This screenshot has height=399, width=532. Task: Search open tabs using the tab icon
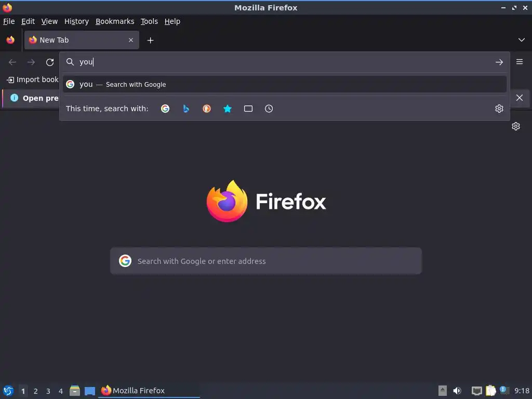coord(248,109)
